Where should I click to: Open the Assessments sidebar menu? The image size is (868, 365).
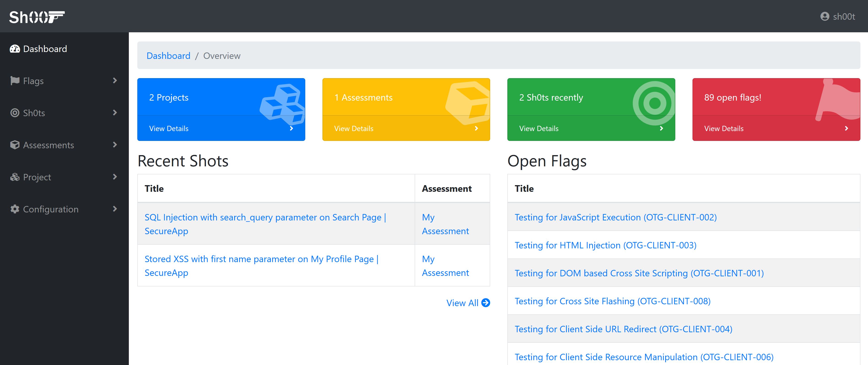pyautogui.click(x=64, y=145)
